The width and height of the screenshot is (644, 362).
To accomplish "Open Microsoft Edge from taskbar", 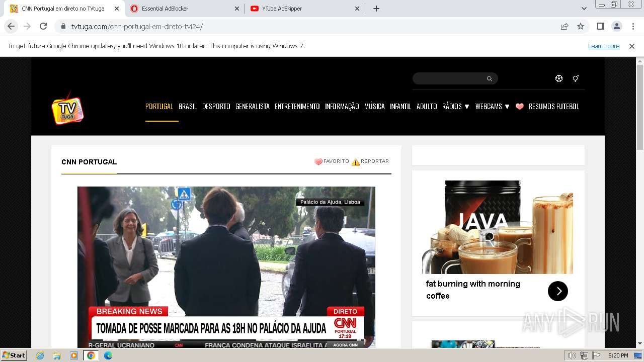I will [108, 355].
